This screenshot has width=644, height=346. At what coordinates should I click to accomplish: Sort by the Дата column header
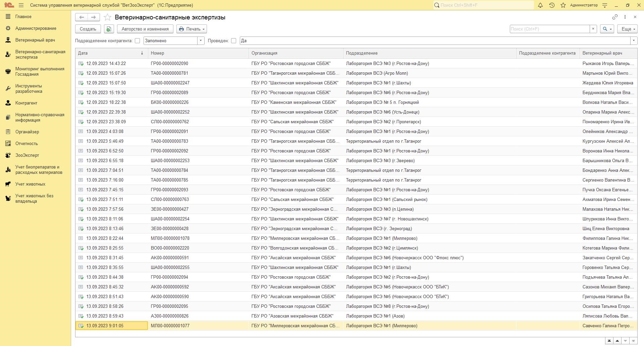(x=111, y=53)
